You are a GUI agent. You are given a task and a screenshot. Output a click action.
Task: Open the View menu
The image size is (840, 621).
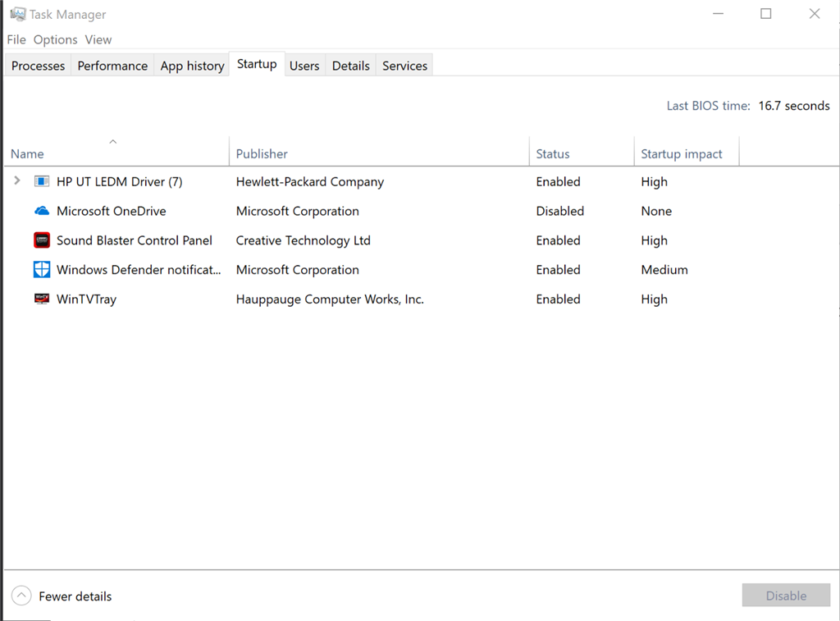pos(98,39)
